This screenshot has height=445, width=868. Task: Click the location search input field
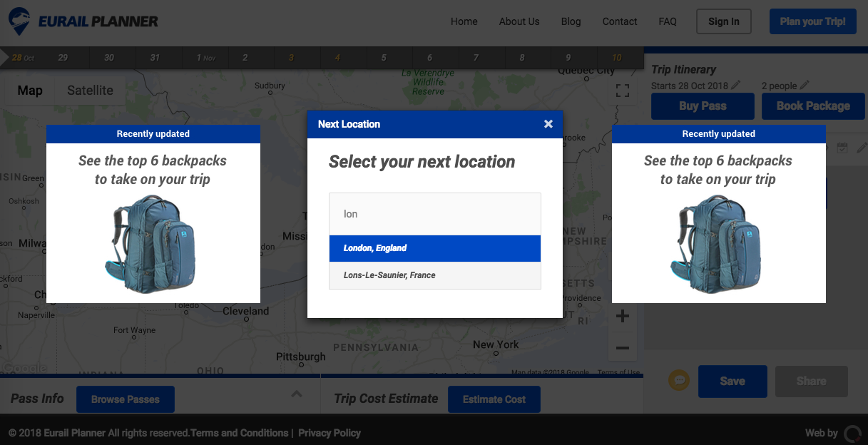tap(435, 214)
